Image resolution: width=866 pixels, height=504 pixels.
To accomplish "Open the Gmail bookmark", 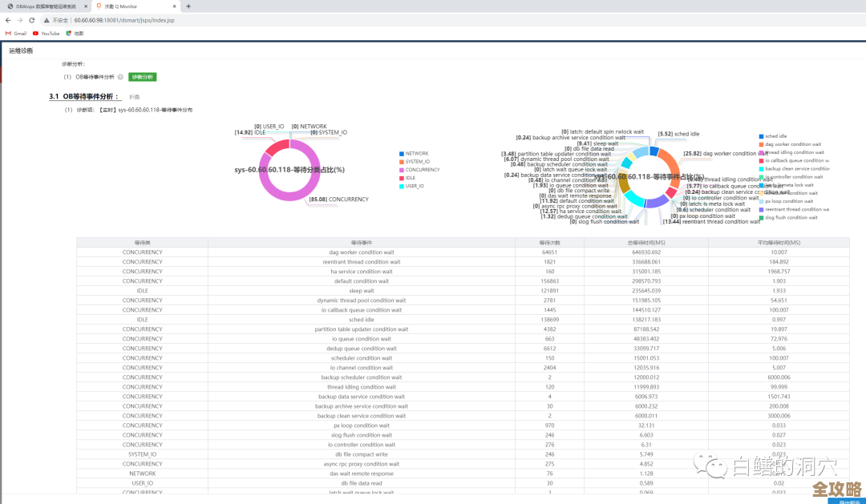I will click(x=16, y=34).
